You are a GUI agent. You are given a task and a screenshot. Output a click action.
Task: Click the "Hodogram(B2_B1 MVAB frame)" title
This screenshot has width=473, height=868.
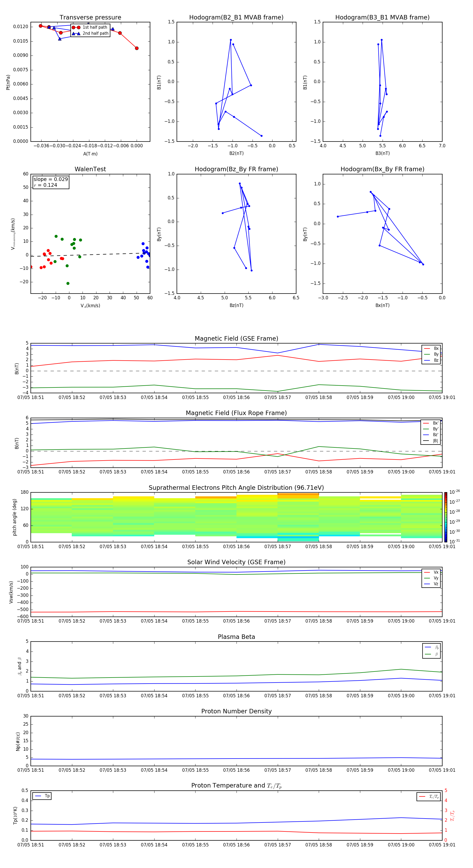(236, 18)
